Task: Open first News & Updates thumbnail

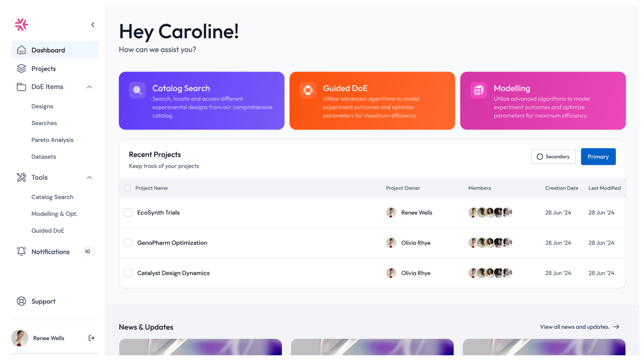Action: click(x=200, y=347)
